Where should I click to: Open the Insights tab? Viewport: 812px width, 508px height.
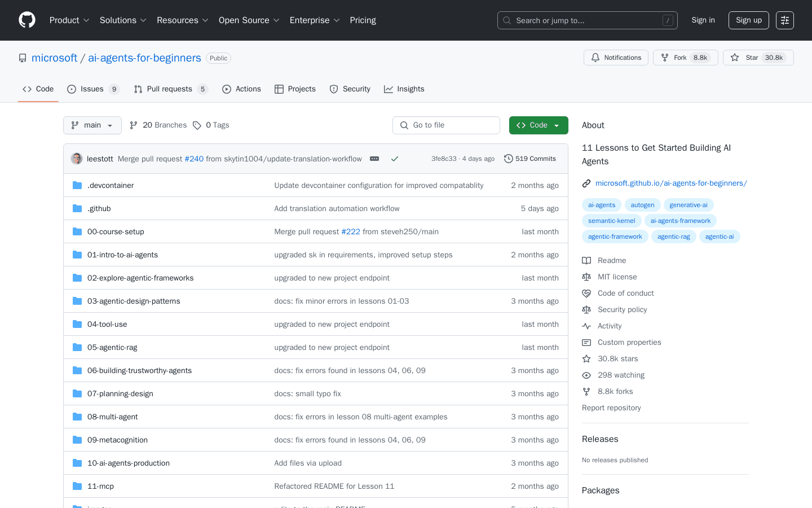point(404,89)
